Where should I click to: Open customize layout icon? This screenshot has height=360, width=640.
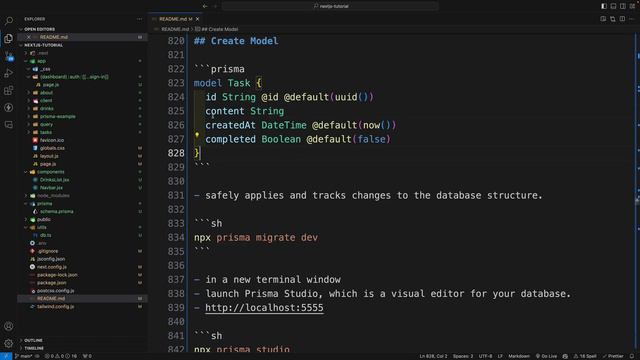pyautogui.click(x=632, y=6)
